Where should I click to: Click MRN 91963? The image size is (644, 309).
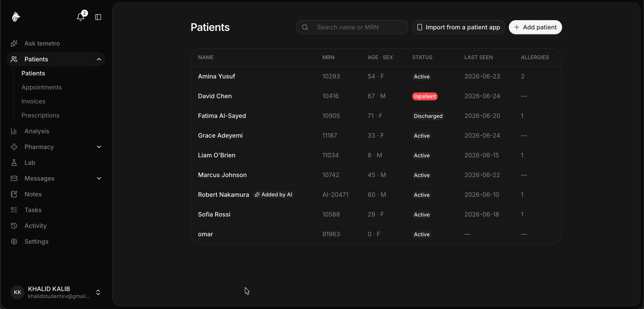point(331,234)
